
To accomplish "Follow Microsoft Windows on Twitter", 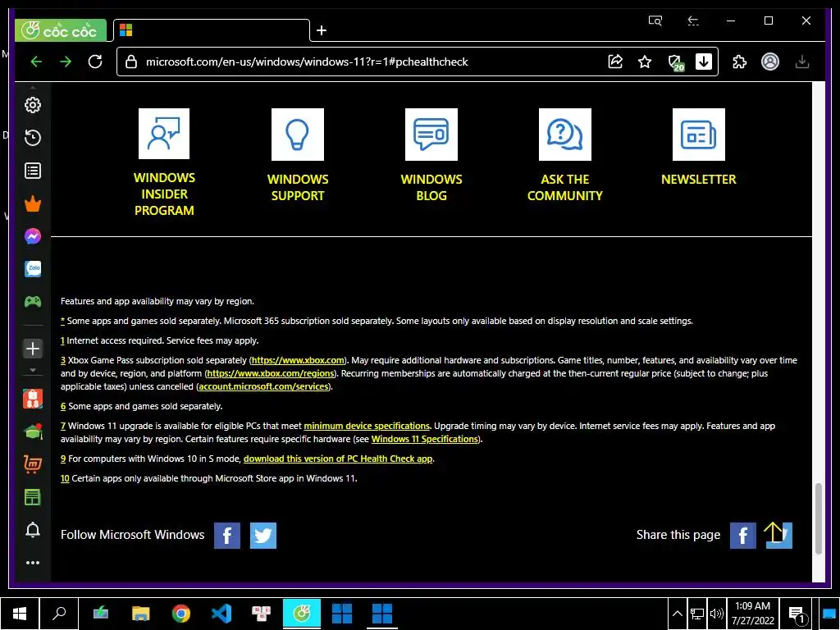I will (x=263, y=535).
